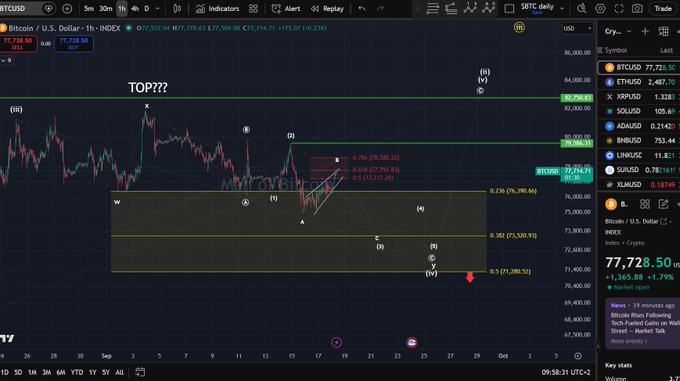Open the go to date calendar icon
The width and height of the screenshot is (680, 381).
pyautogui.click(x=140, y=372)
